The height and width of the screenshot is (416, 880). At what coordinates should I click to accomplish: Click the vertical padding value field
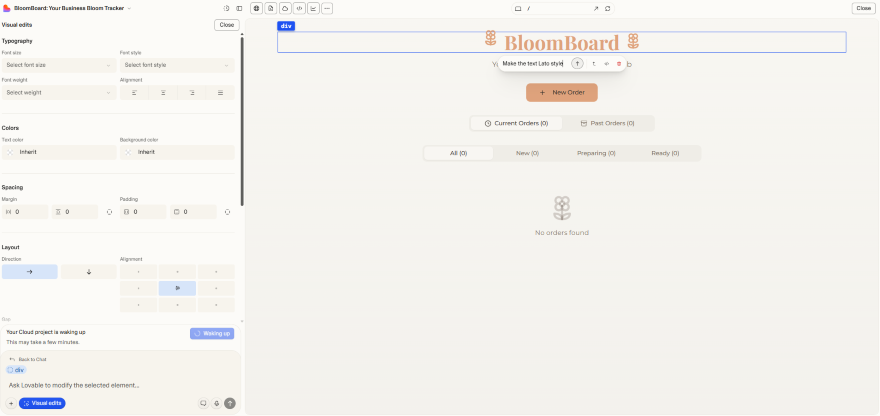coord(194,212)
